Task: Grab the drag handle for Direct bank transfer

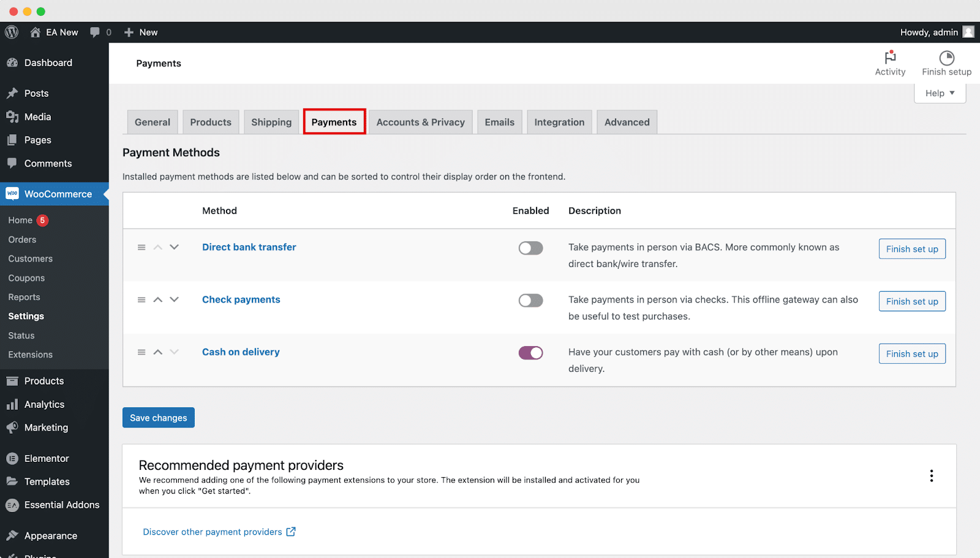Action: point(141,247)
